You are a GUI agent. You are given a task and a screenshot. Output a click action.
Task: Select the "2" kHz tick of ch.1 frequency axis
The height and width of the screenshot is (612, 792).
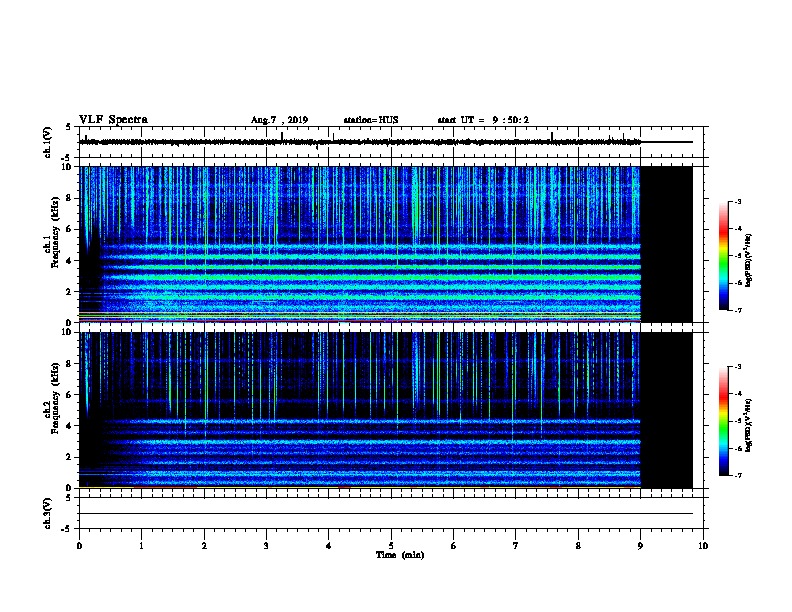(70, 291)
